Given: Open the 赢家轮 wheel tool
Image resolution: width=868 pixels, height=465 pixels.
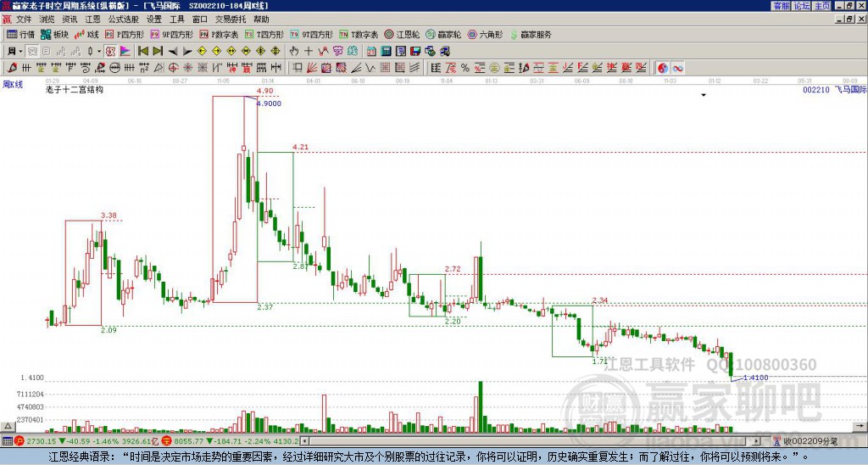Looking at the screenshot, I should click(x=443, y=34).
